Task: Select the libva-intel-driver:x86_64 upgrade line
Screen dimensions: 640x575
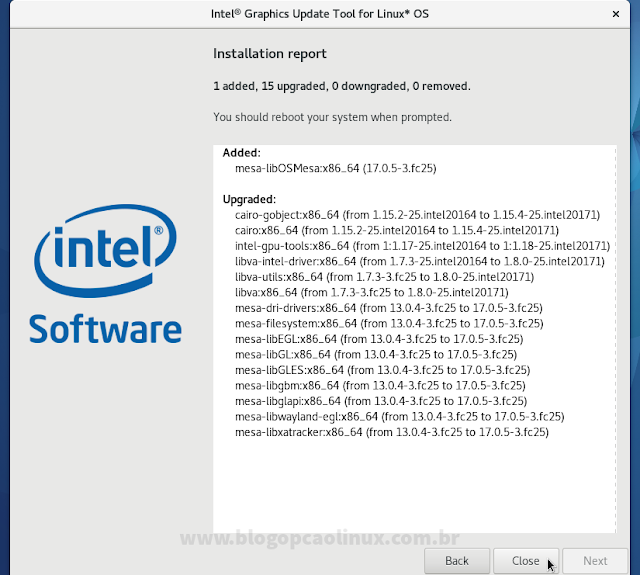Action: point(420,261)
